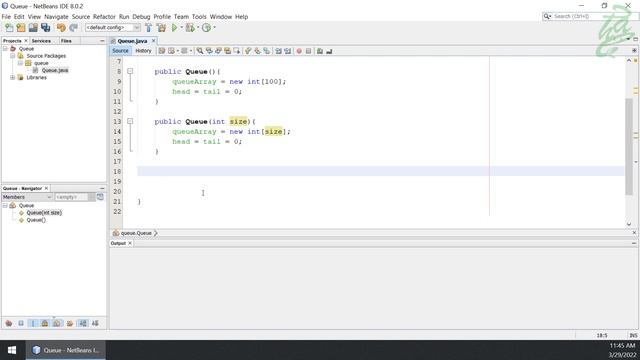The image size is (640, 360).
Task: Click the queue.Queue breadcrumb
Action: coord(136,233)
